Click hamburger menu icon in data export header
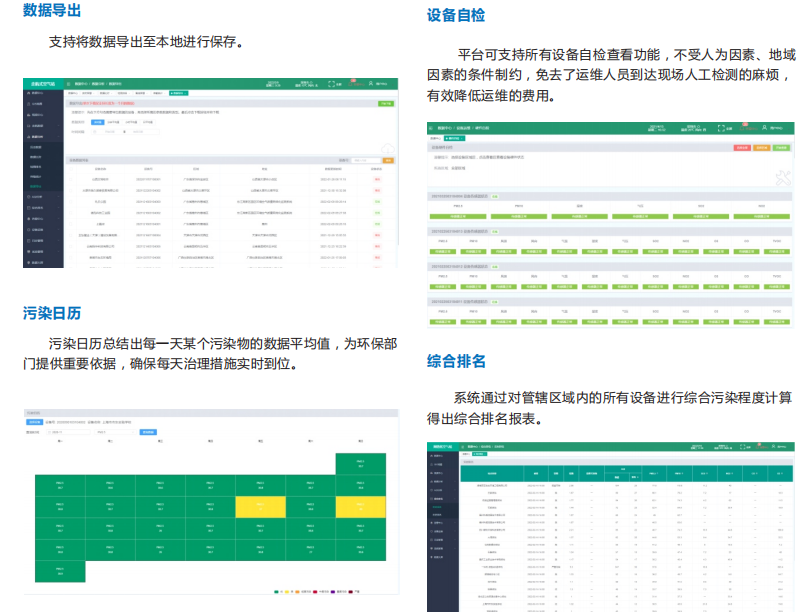Screen dimensions: 810x612 71,84
